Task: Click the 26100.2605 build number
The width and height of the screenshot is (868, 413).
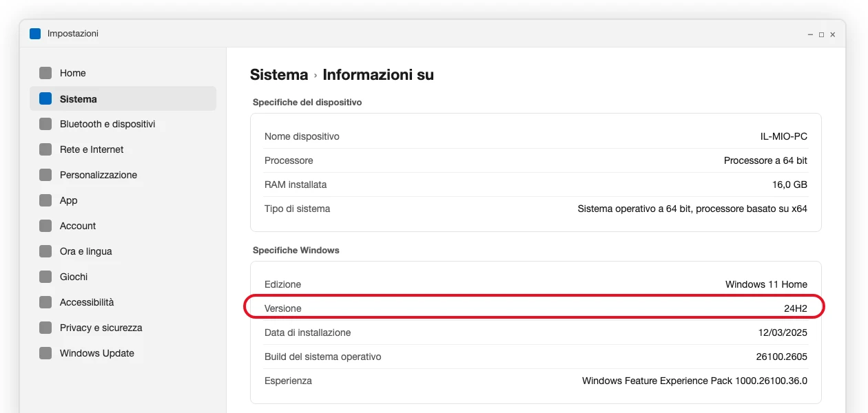Action: (781, 357)
